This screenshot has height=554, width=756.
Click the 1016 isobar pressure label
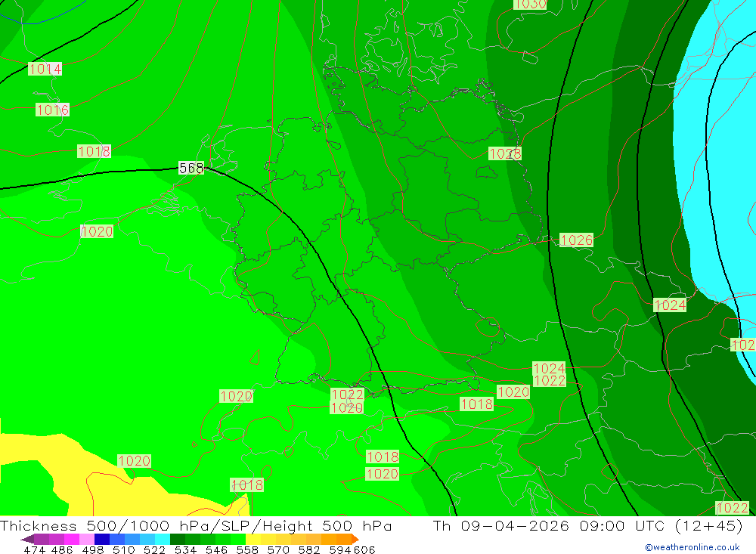click(x=53, y=110)
